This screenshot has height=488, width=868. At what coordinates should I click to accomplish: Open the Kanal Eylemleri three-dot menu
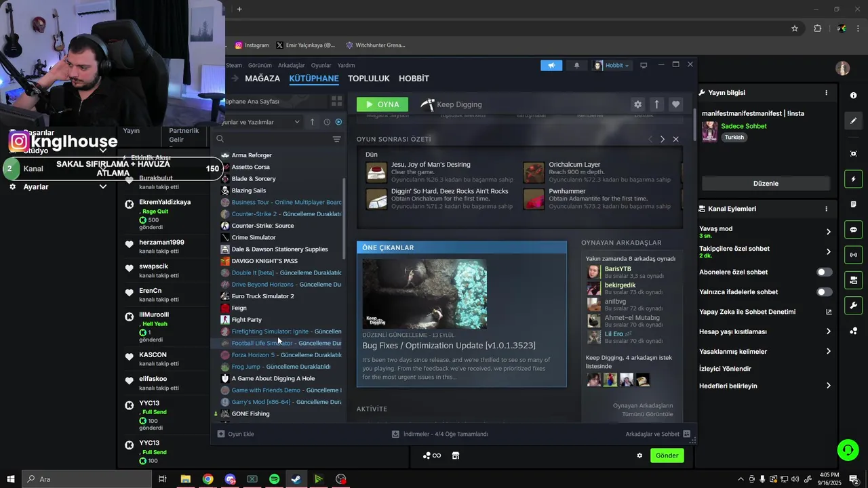[x=826, y=209]
